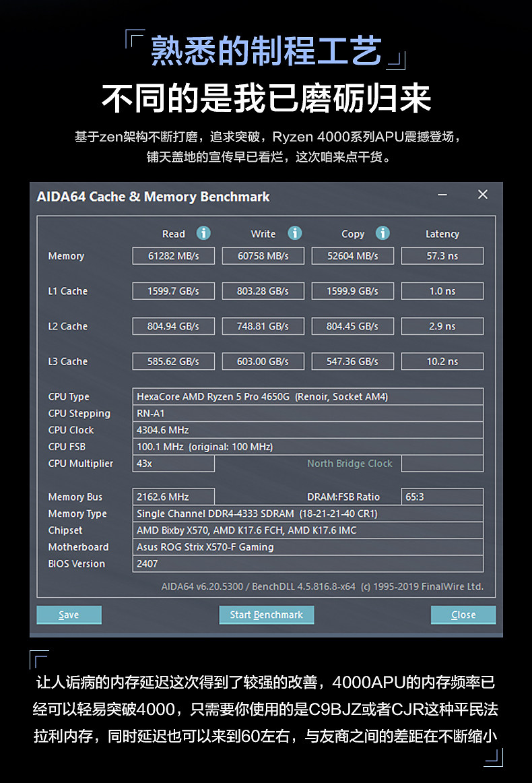Click the L3 Cache row label
Viewport: 532px width, 783px height.
pos(68,361)
